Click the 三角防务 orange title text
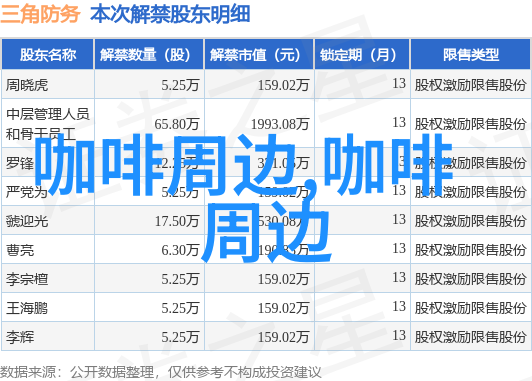Image resolution: width=532 pixels, height=381 pixels. tap(40, 14)
